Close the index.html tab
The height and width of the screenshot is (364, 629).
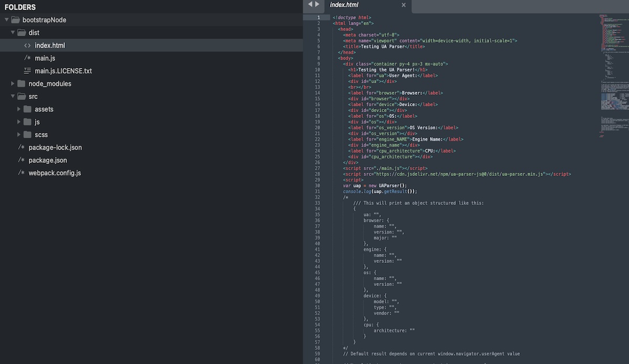(404, 5)
